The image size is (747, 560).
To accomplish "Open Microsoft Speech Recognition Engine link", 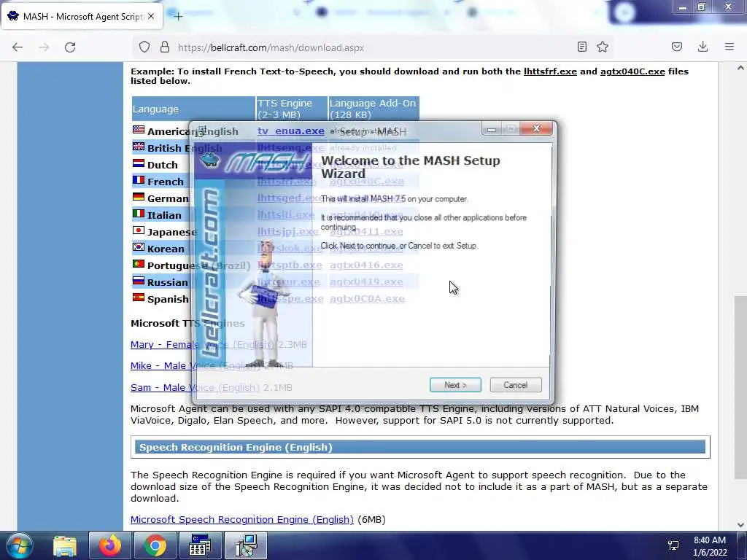I will click(242, 519).
